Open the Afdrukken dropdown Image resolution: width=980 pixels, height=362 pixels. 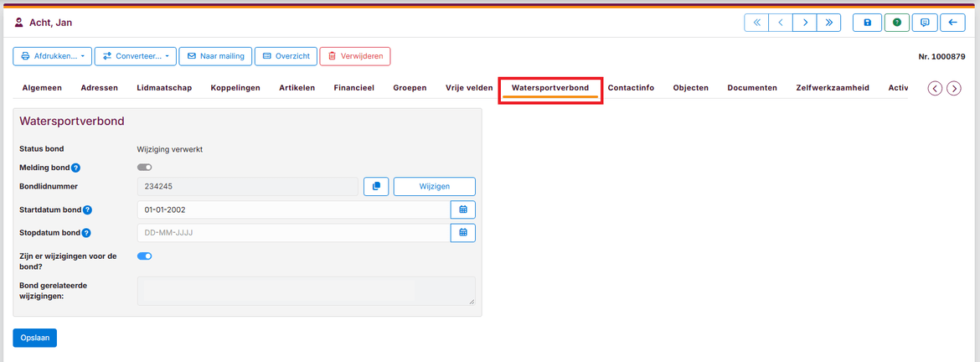pyautogui.click(x=53, y=56)
